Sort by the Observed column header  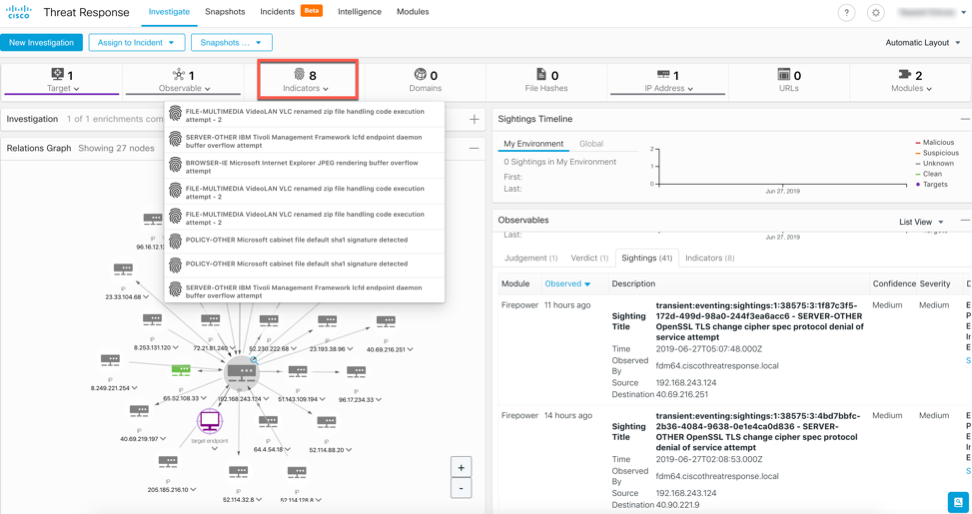click(567, 284)
